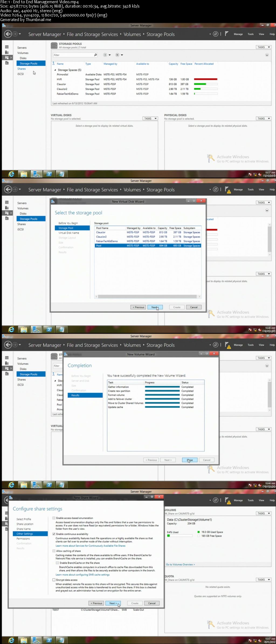Check Allow caching of share

pos(54,551)
